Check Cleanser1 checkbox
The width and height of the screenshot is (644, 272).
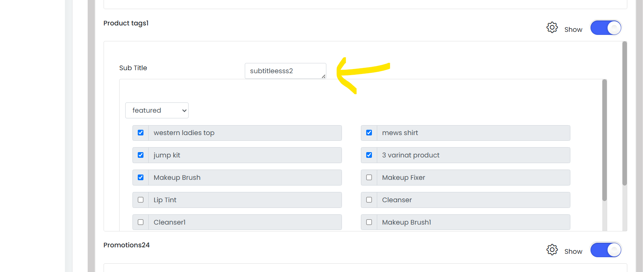(x=140, y=222)
